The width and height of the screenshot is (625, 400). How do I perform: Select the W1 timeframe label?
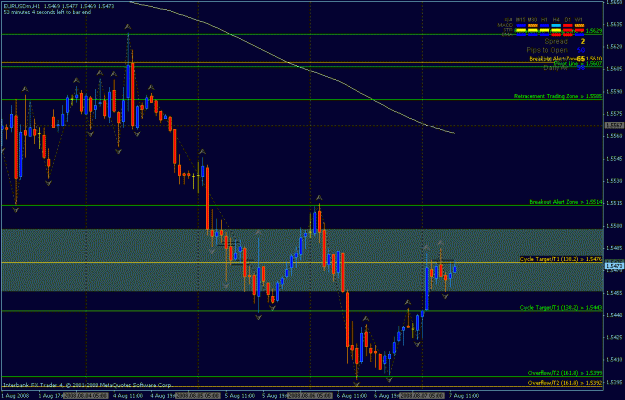click(579, 19)
